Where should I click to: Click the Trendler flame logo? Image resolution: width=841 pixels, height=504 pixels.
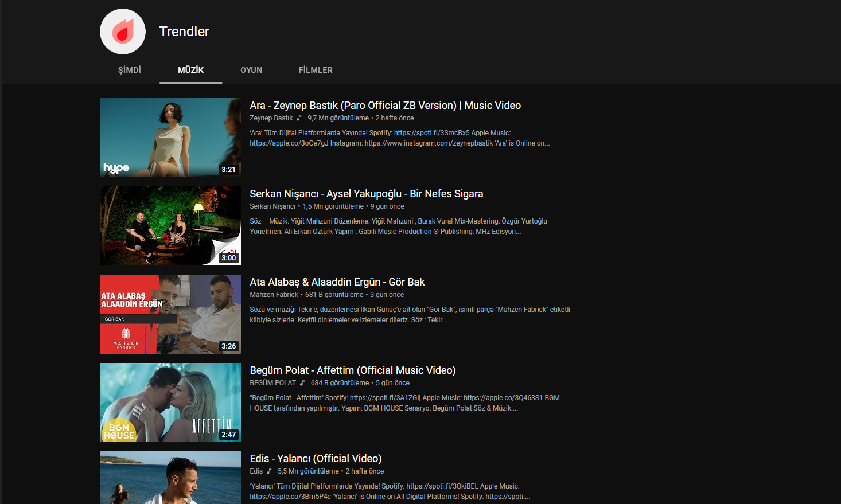tap(123, 32)
